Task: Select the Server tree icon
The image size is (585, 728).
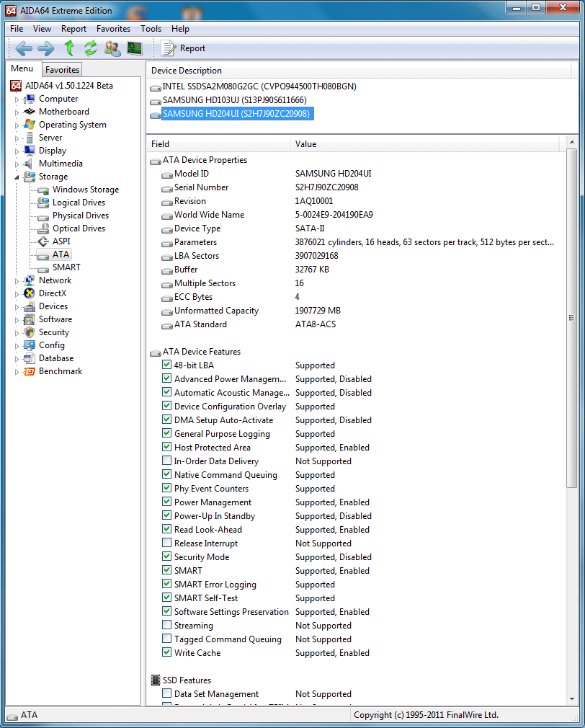Action: pyautogui.click(x=30, y=138)
